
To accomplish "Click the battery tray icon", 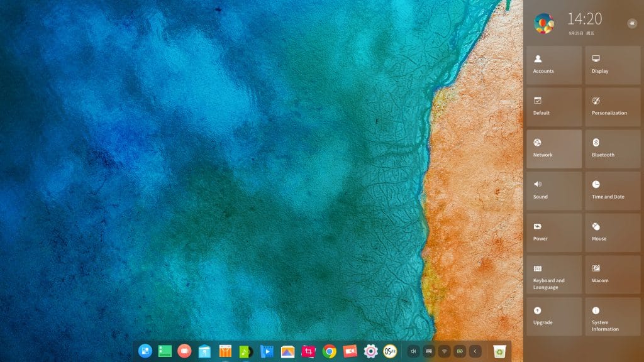I will [x=460, y=351].
